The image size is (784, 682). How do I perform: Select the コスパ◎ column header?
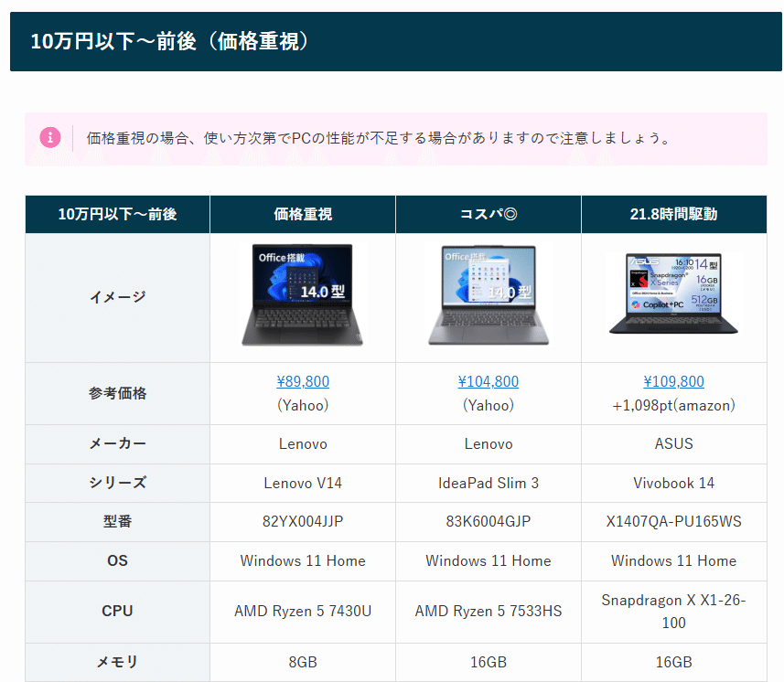(x=489, y=214)
